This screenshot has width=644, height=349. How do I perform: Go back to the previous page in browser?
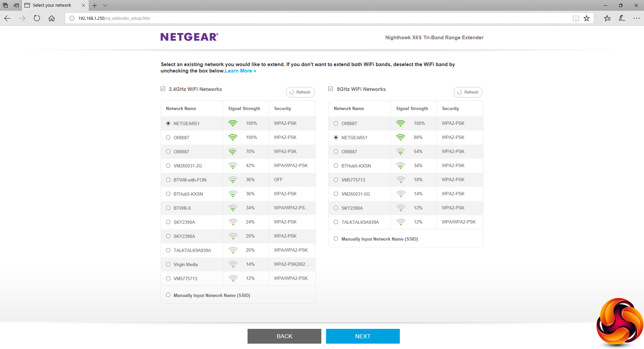coord(7,18)
